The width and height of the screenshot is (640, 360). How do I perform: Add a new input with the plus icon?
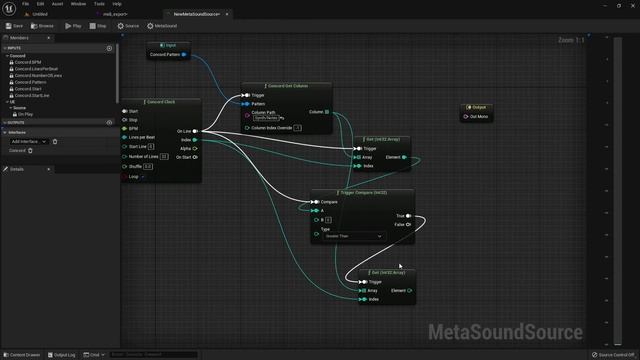[x=109, y=48]
